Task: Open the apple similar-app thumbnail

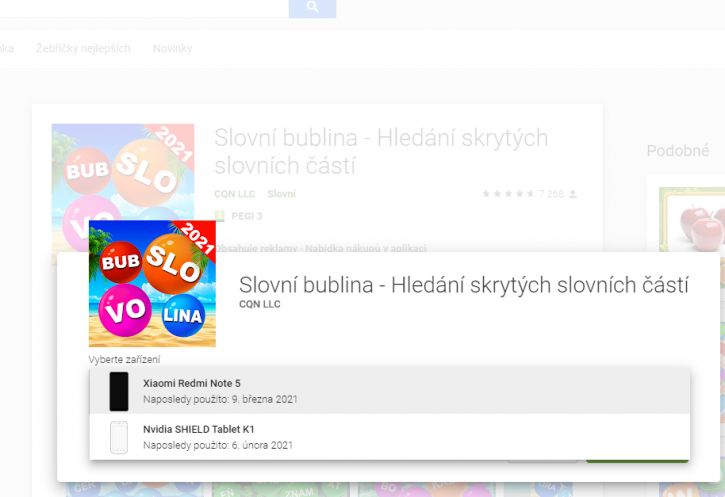Action: 692,219
